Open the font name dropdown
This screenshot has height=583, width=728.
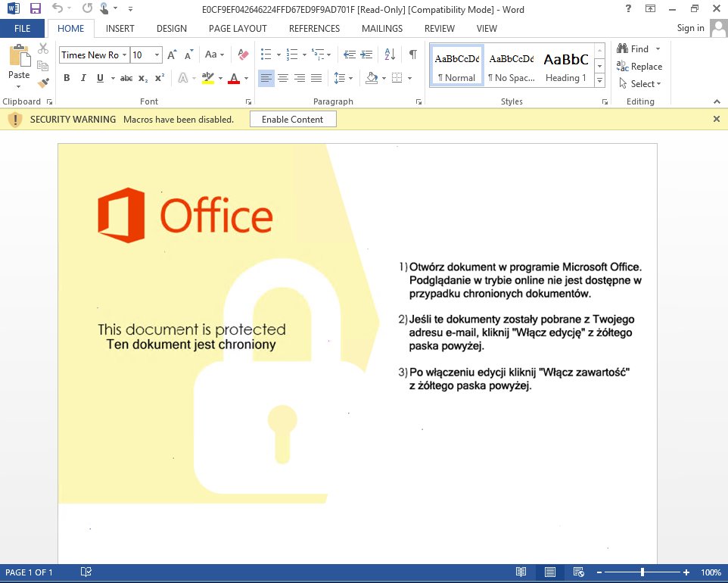click(124, 55)
